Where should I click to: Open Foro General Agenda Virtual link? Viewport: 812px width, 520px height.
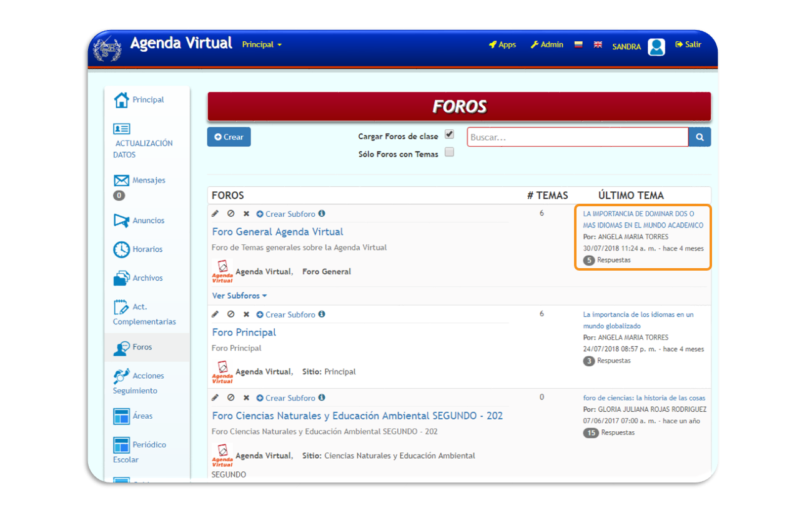click(278, 232)
